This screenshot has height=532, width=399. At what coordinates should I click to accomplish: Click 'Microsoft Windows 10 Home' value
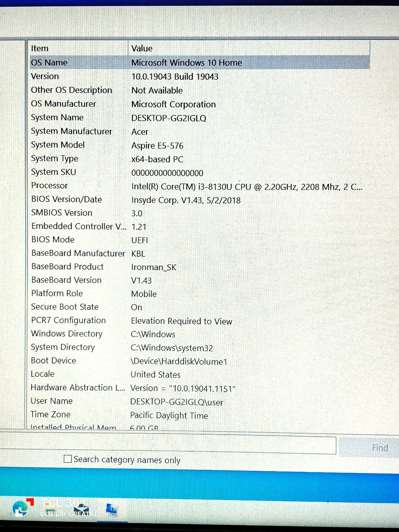pyautogui.click(x=187, y=63)
